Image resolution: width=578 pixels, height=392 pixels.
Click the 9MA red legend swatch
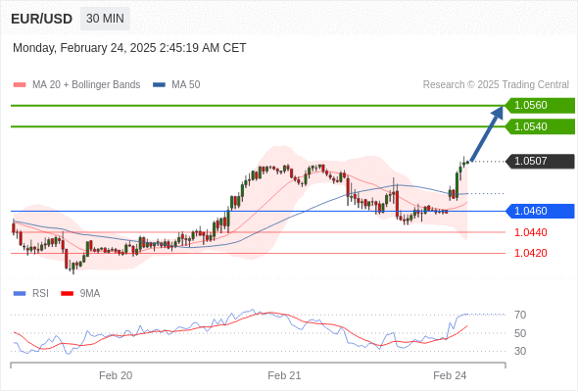67,294
